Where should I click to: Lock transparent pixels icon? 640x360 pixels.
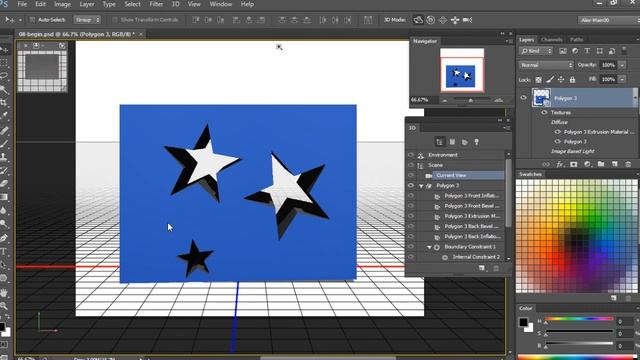click(539, 80)
